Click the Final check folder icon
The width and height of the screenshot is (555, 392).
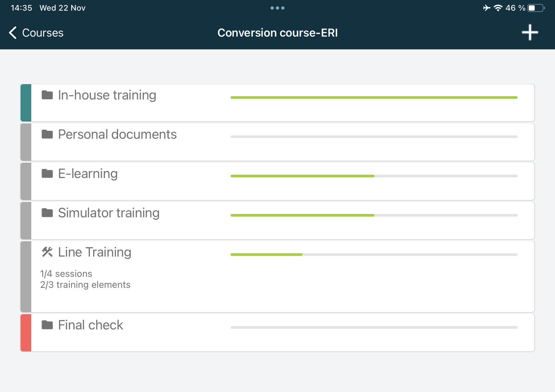(47, 325)
